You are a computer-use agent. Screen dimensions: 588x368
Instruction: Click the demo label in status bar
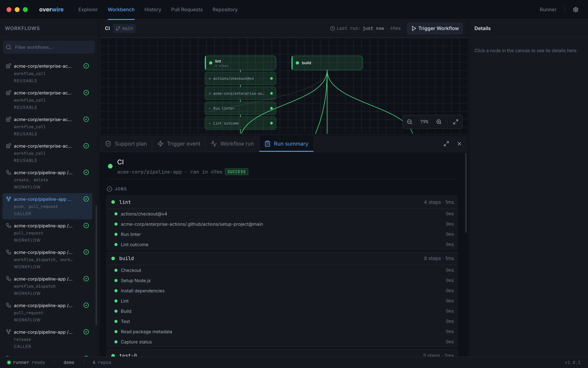[x=69, y=362]
